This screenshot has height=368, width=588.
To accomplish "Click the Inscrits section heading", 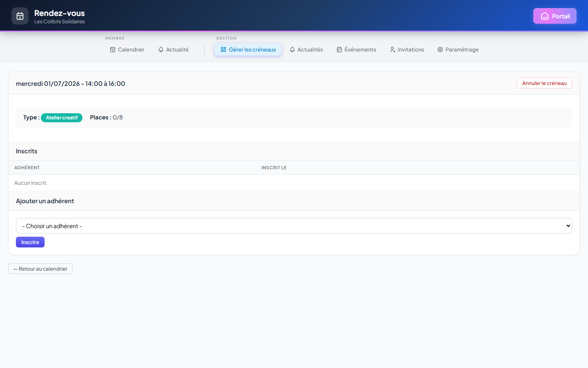I will coord(27,151).
